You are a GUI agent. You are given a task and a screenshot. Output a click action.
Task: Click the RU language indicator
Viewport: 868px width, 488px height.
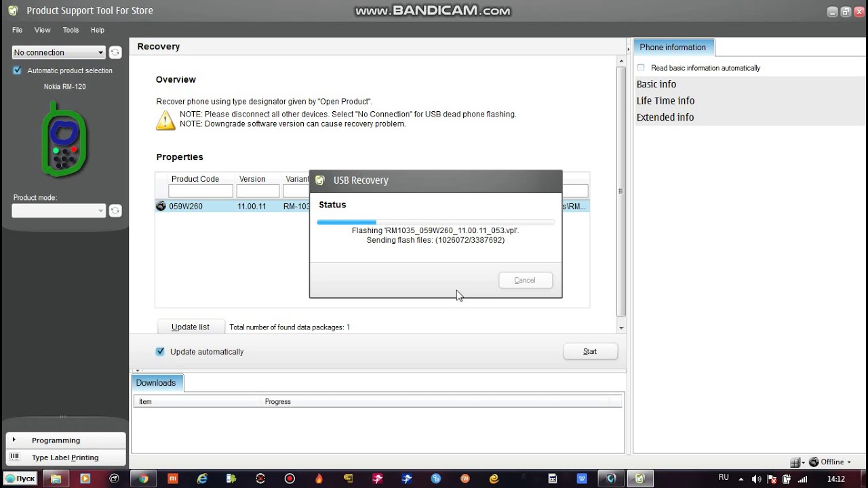724,478
